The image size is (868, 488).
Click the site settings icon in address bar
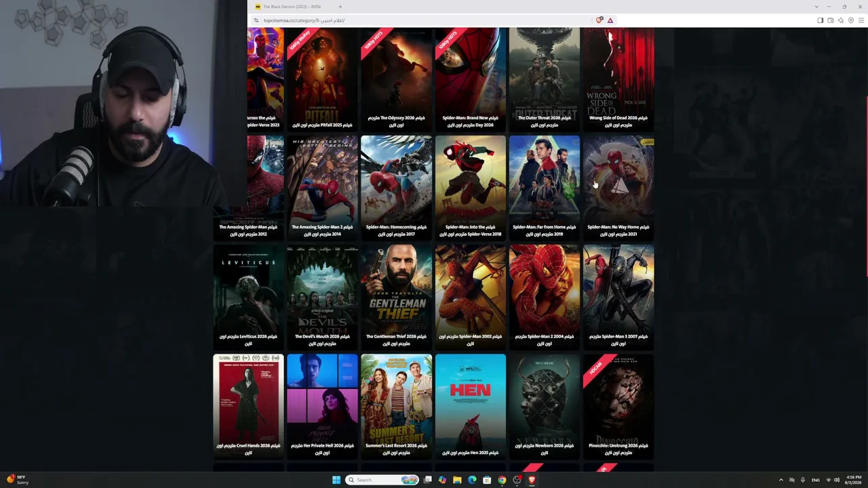tap(257, 20)
